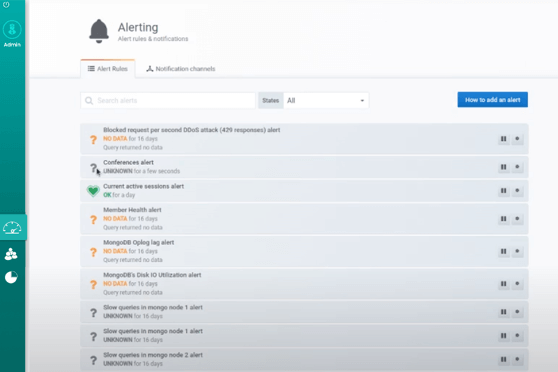The width and height of the screenshot is (558, 372).
Task: Click the States label beside the filter
Action: pos(271,101)
